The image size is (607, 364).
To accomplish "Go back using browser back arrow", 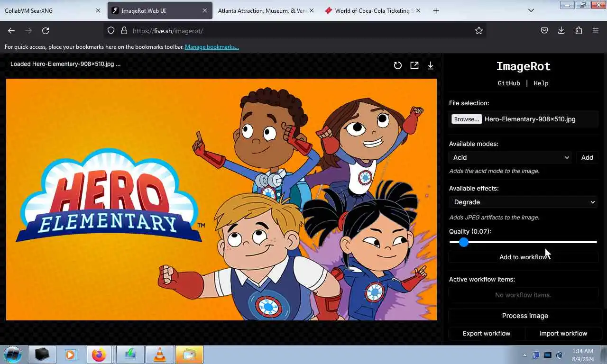I will (11, 30).
